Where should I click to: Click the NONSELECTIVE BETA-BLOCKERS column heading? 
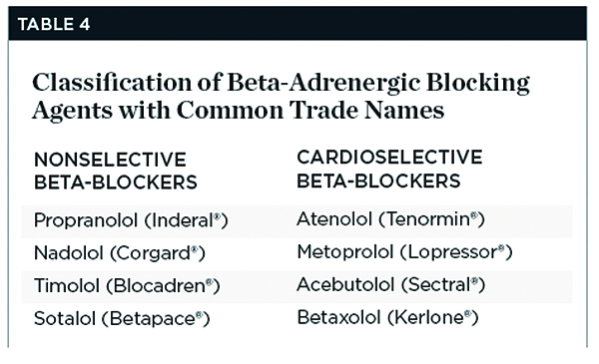click(x=116, y=171)
